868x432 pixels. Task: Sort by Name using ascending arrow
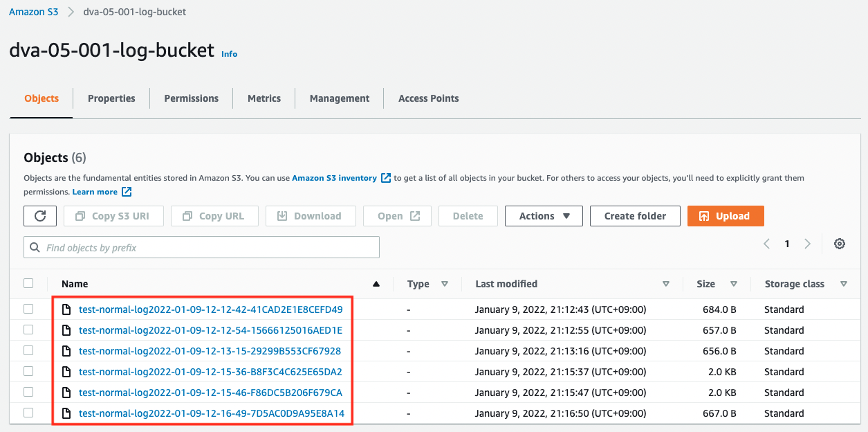pos(376,284)
